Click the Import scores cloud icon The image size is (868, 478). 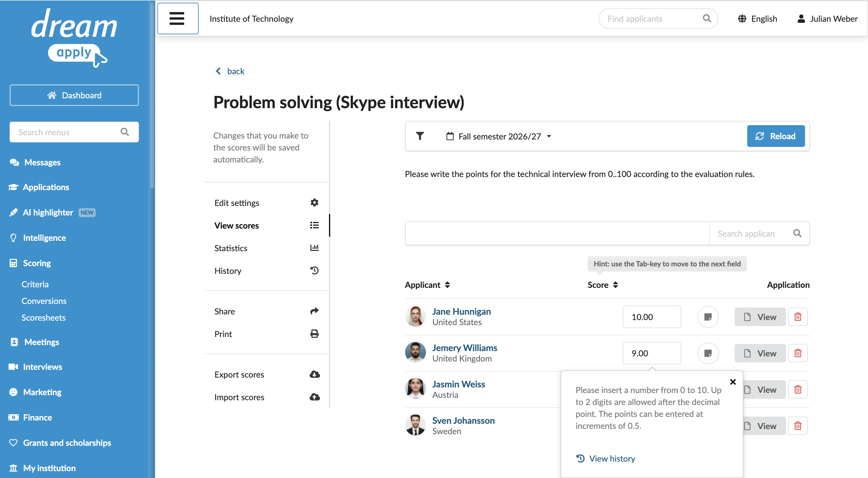pyautogui.click(x=314, y=397)
